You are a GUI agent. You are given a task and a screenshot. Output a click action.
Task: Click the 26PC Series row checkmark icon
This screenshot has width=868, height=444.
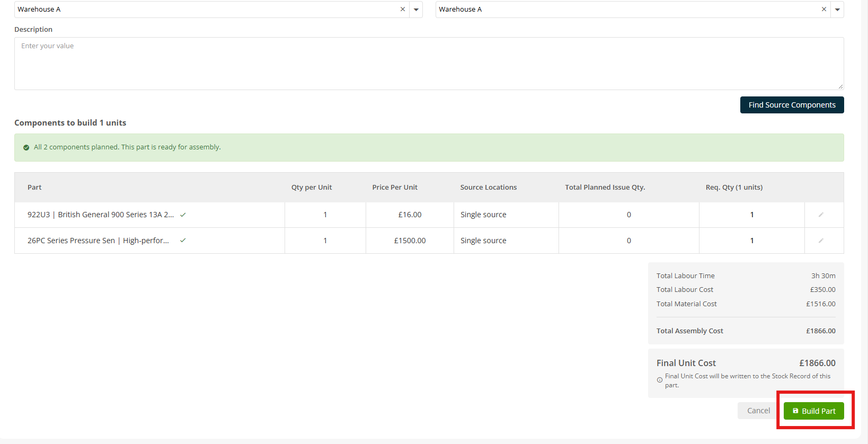(x=183, y=240)
